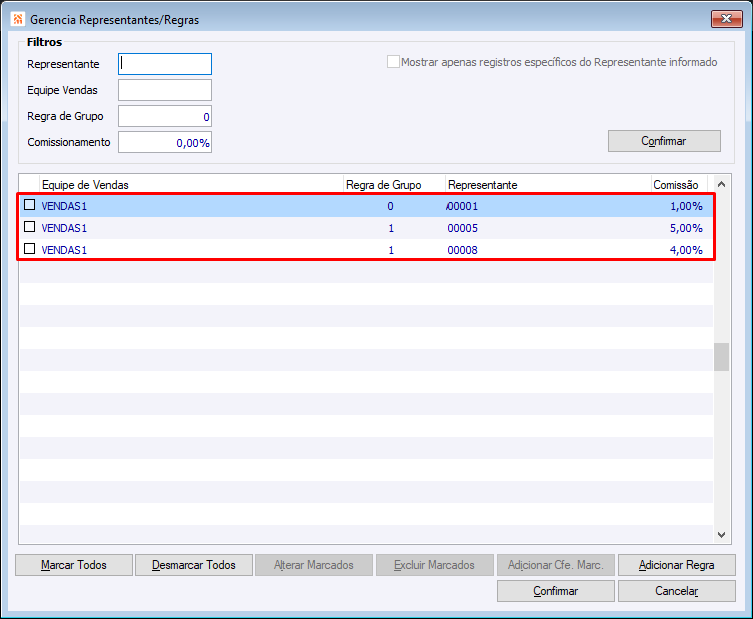This screenshot has width=753, height=619.
Task: Click the scroll down arrow of the list
Action: point(721,534)
